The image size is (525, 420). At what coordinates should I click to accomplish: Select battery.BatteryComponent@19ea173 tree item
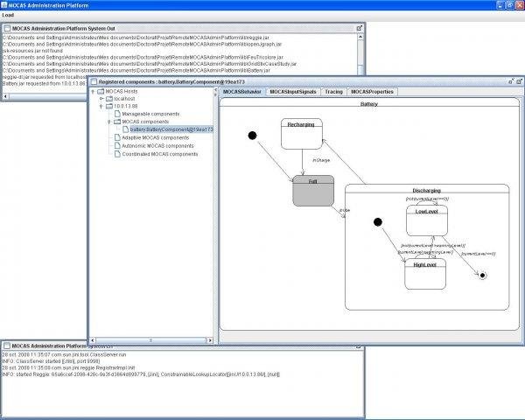click(x=171, y=129)
